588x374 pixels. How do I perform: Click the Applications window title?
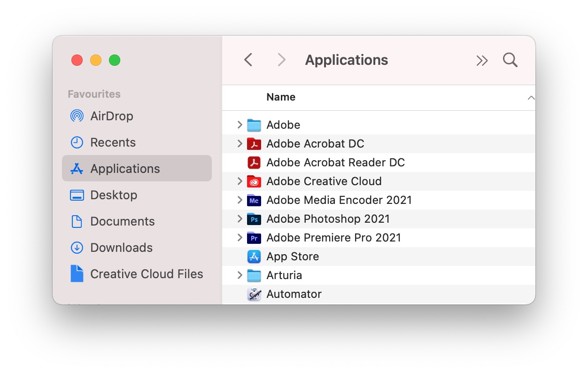click(347, 60)
